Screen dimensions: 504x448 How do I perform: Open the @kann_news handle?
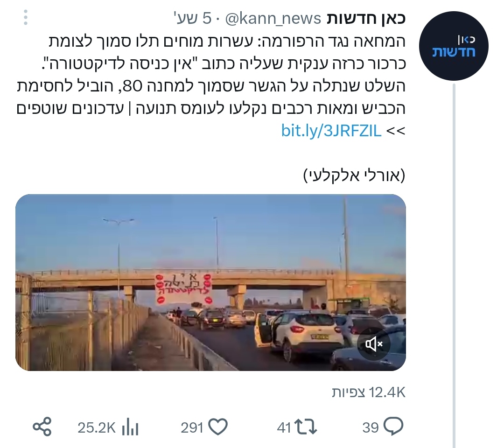(x=273, y=18)
